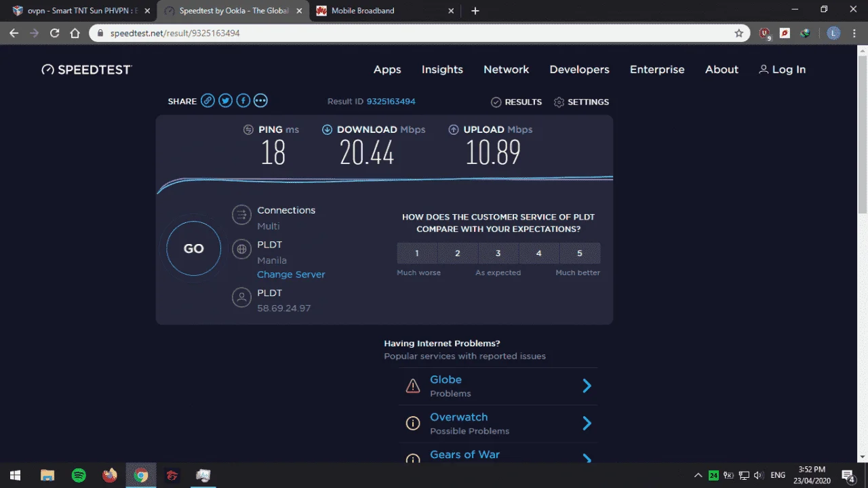Click the Results checkmark icon
The image size is (868, 488).
click(496, 102)
